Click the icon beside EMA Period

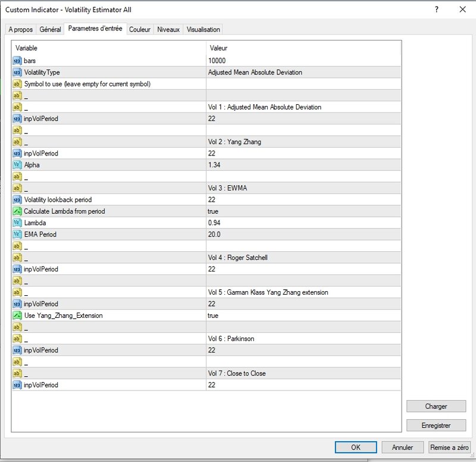coord(17,235)
